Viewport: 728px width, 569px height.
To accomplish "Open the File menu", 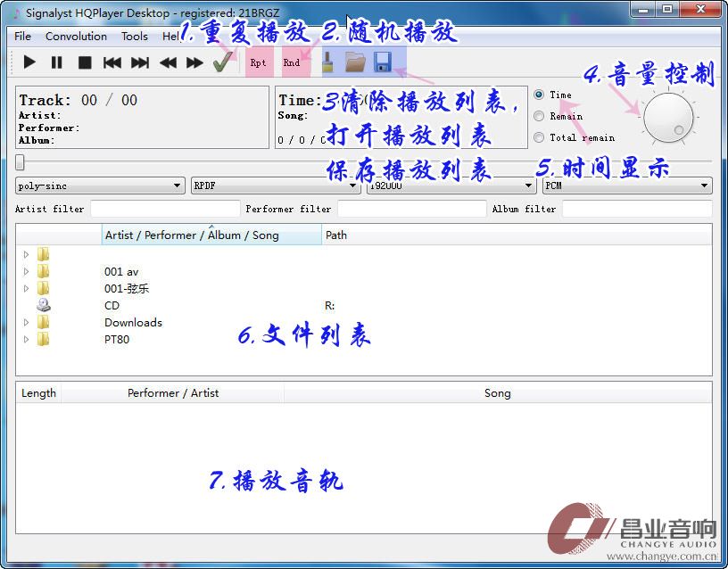I will pos(22,37).
